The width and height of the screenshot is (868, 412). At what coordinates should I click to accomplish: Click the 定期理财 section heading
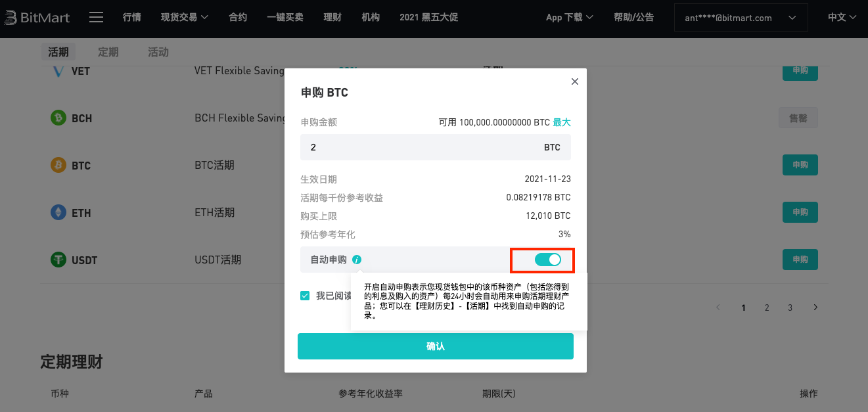click(72, 361)
